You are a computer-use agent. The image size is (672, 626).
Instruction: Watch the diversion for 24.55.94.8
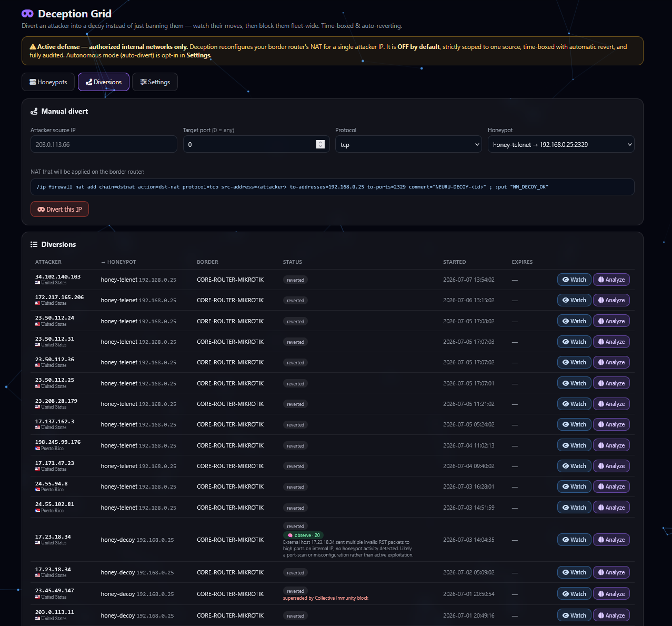[574, 486]
